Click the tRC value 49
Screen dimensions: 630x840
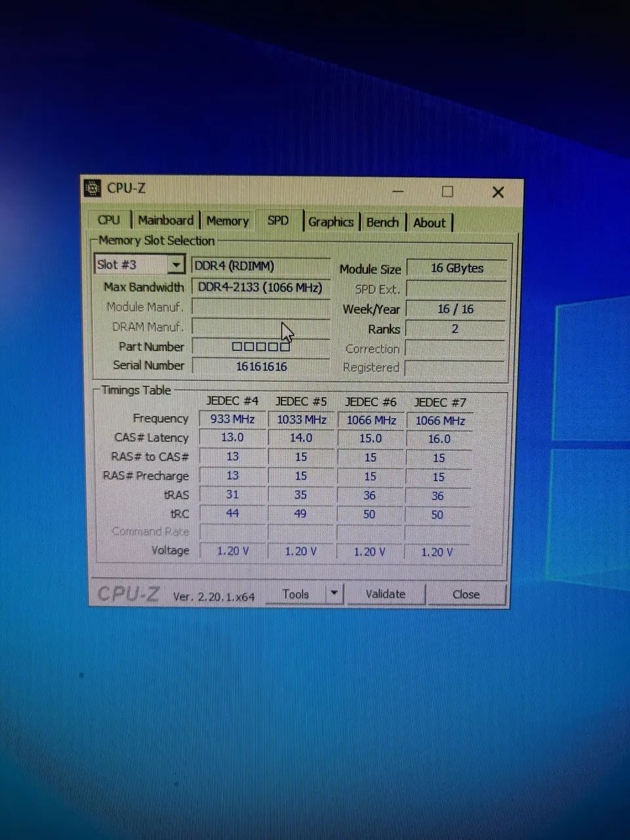[x=301, y=514]
